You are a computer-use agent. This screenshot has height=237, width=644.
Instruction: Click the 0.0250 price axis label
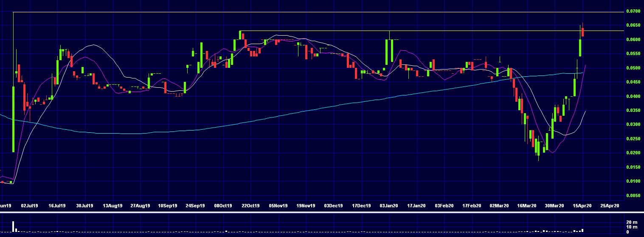coord(633,139)
